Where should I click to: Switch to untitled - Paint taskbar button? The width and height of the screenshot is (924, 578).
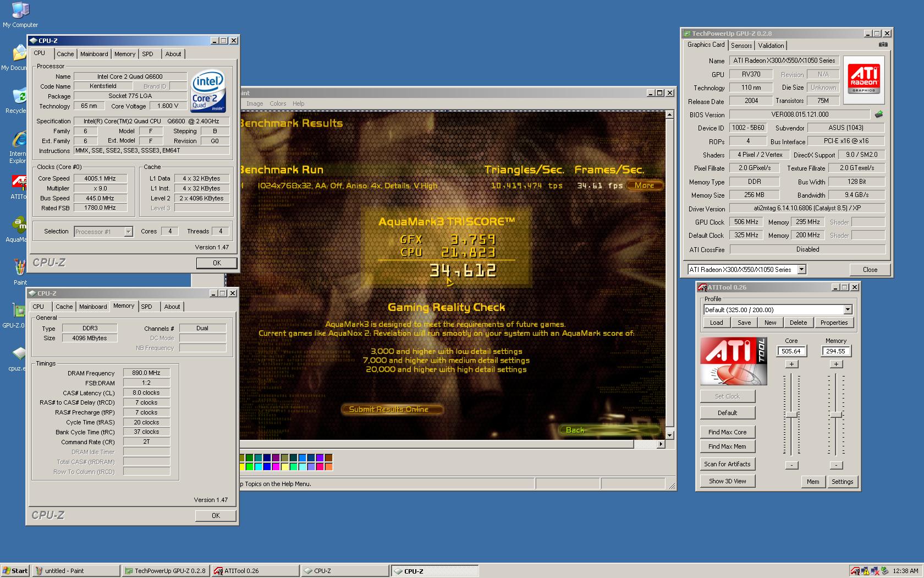76,571
